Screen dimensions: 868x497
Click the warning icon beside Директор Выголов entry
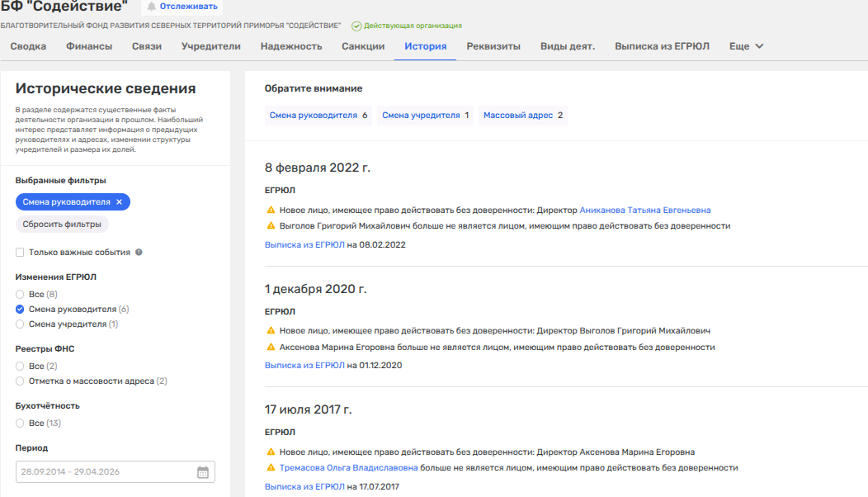(x=270, y=331)
